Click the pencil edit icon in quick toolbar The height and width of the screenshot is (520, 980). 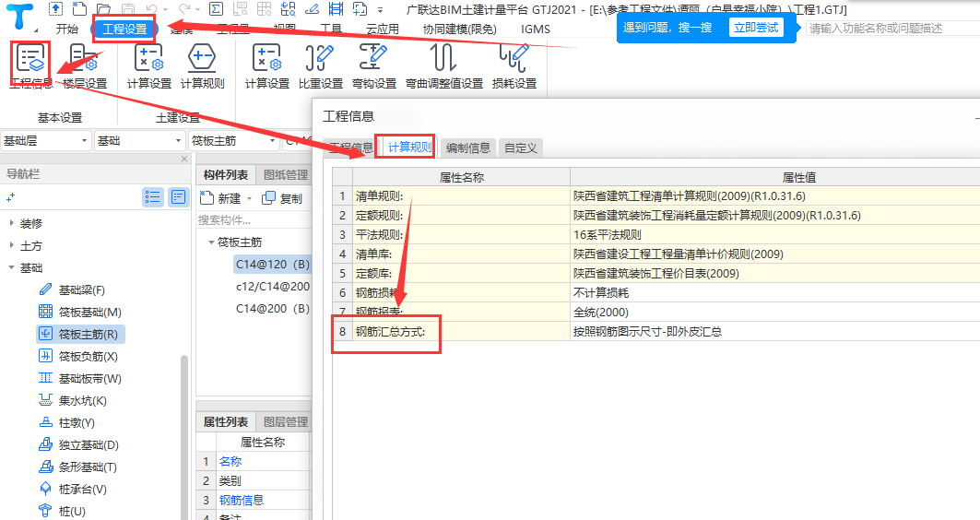point(312,8)
